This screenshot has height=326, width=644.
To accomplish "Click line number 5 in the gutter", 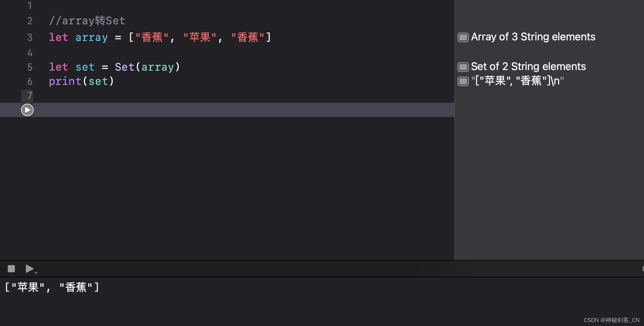I will (30, 67).
